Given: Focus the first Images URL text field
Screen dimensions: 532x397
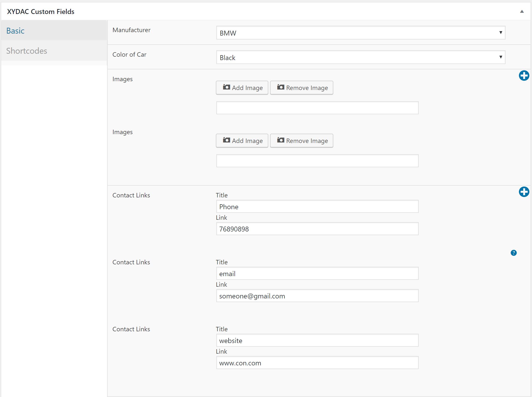Looking at the screenshot, I should 317,108.
